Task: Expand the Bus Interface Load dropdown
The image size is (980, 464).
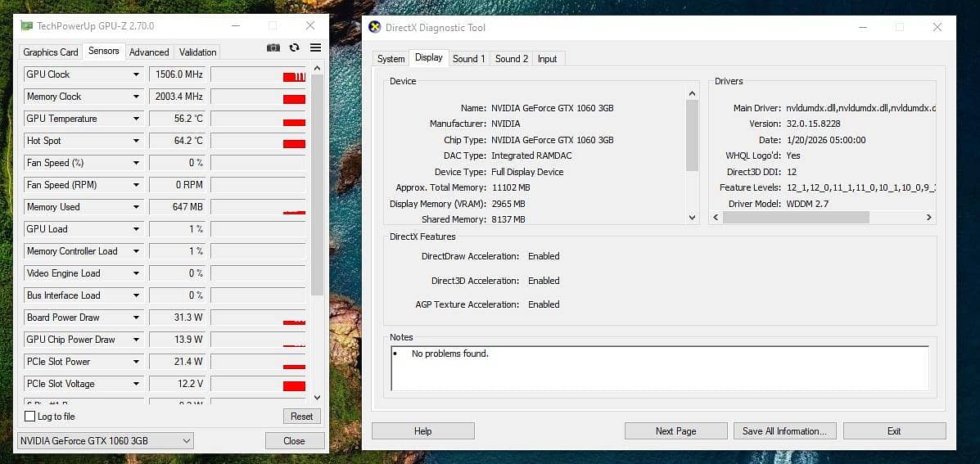Action: 136,295
